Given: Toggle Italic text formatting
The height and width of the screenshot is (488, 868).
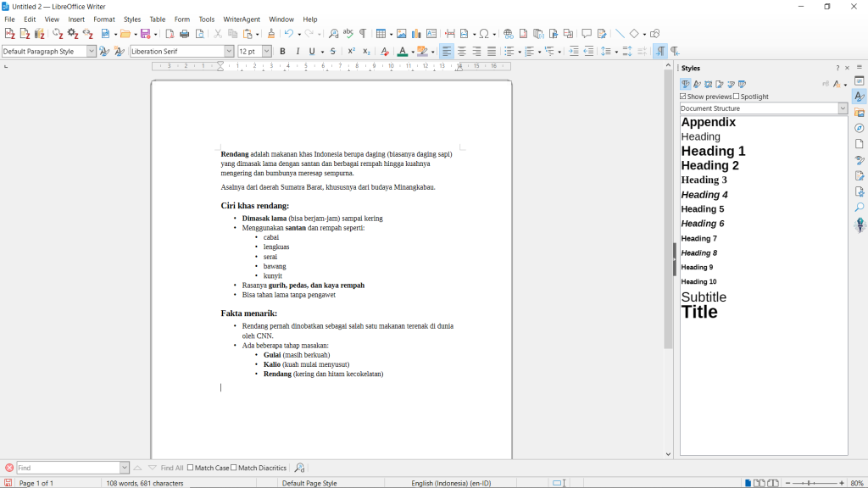Looking at the screenshot, I should 297,52.
